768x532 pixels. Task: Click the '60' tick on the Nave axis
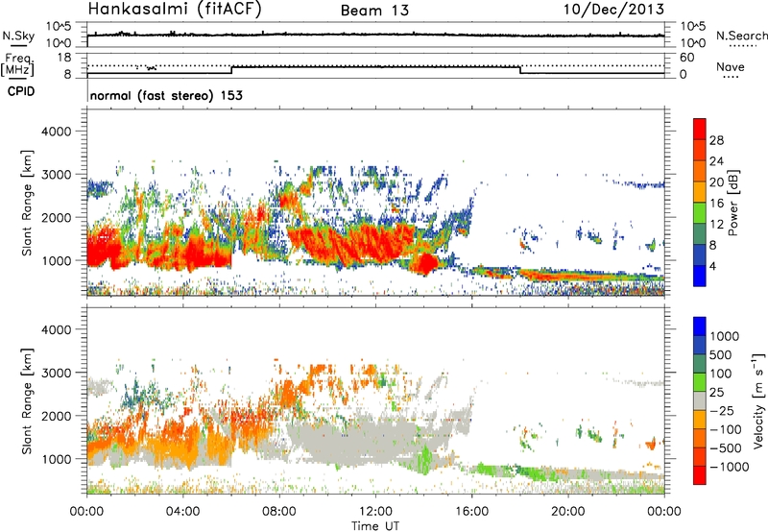686,58
